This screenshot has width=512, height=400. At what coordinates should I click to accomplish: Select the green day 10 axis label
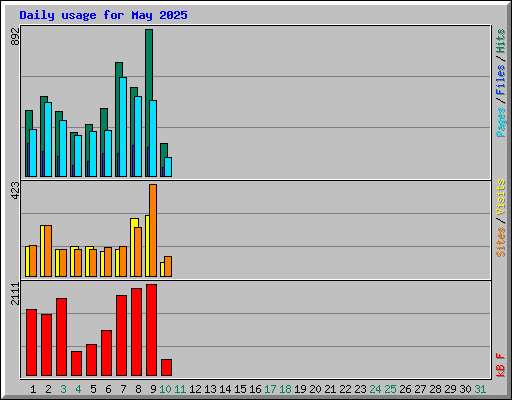pyautogui.click(x=165, y=389)
